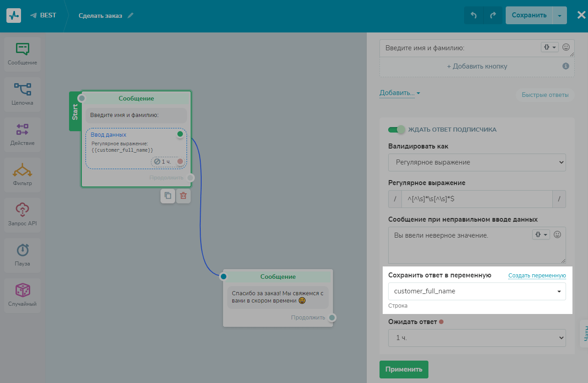The image size is (588, 383).
Task: Open the customer_full_name variable dropdown
Action: pyautogui.click(x=476, y=291)
